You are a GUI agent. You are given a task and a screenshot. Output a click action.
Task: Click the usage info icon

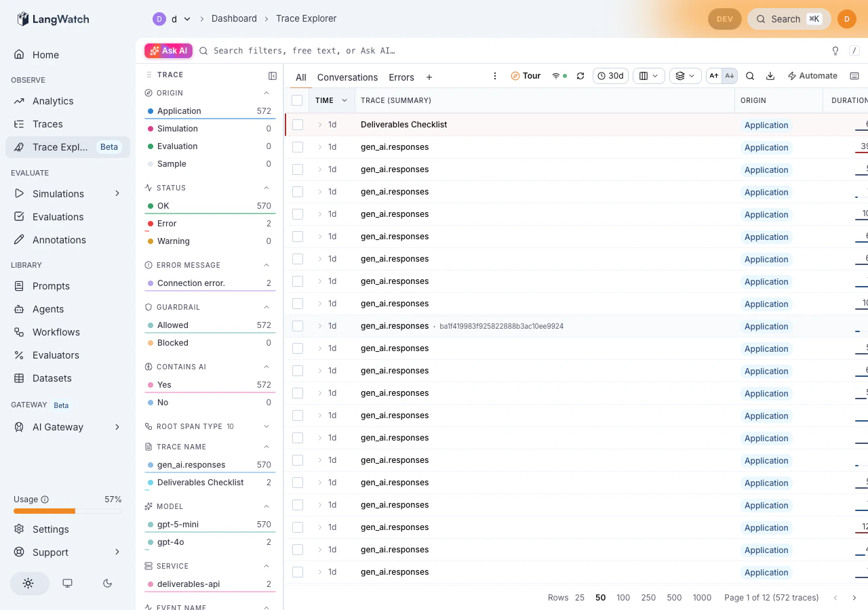pos(45,500)
